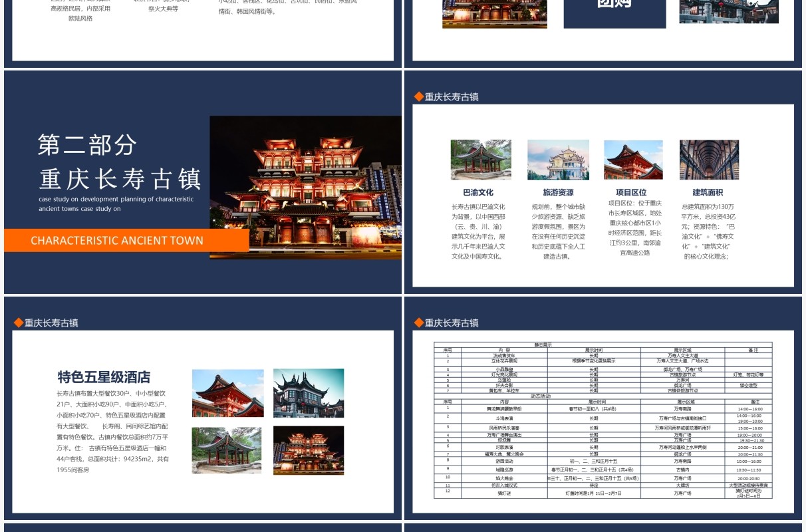Click table cell '春节初一至初八（共8场）'
This screenshot has width=806, height=532.
tap(594, 408)
